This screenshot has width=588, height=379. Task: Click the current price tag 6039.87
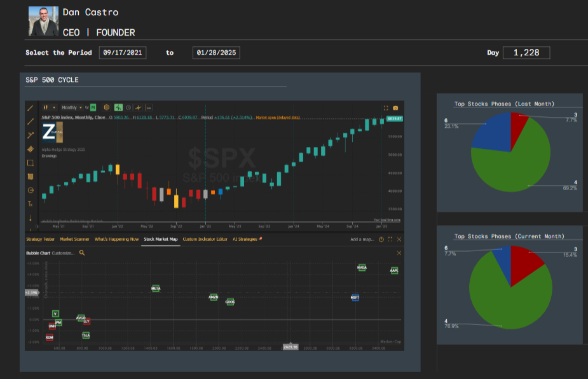[395, 118]
